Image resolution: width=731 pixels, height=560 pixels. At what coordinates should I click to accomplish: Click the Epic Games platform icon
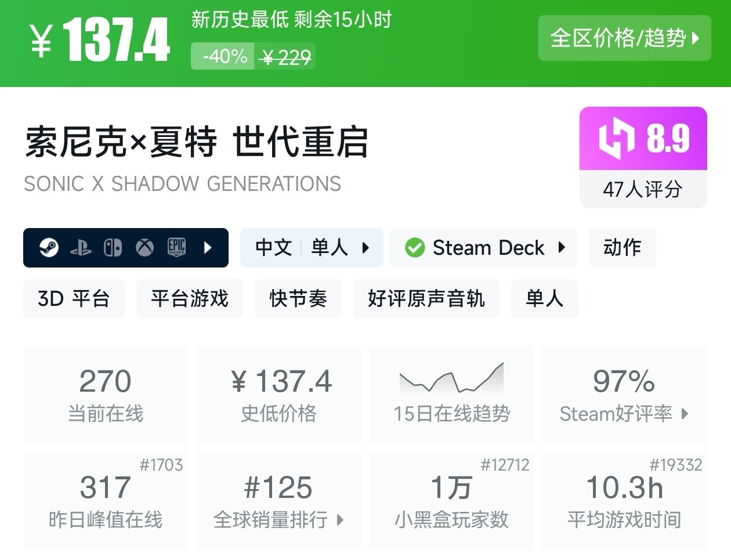click(176, 248)
